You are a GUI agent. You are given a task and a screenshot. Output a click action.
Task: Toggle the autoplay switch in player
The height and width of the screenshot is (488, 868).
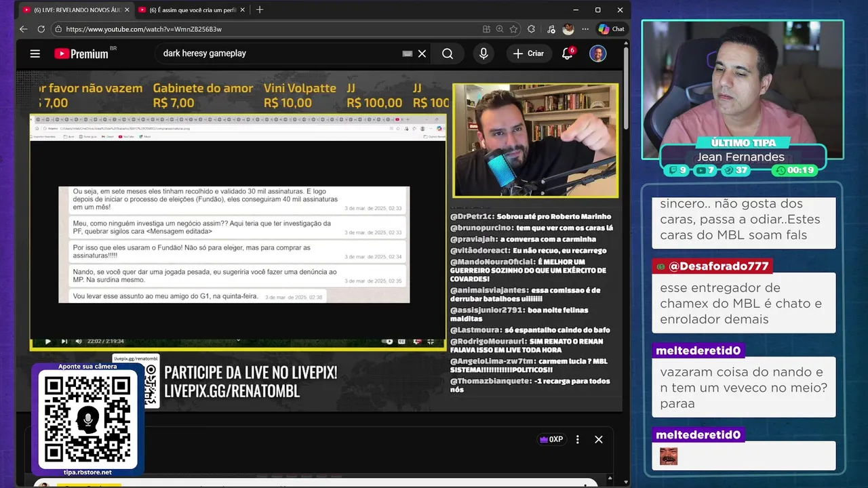coord(387,341)
